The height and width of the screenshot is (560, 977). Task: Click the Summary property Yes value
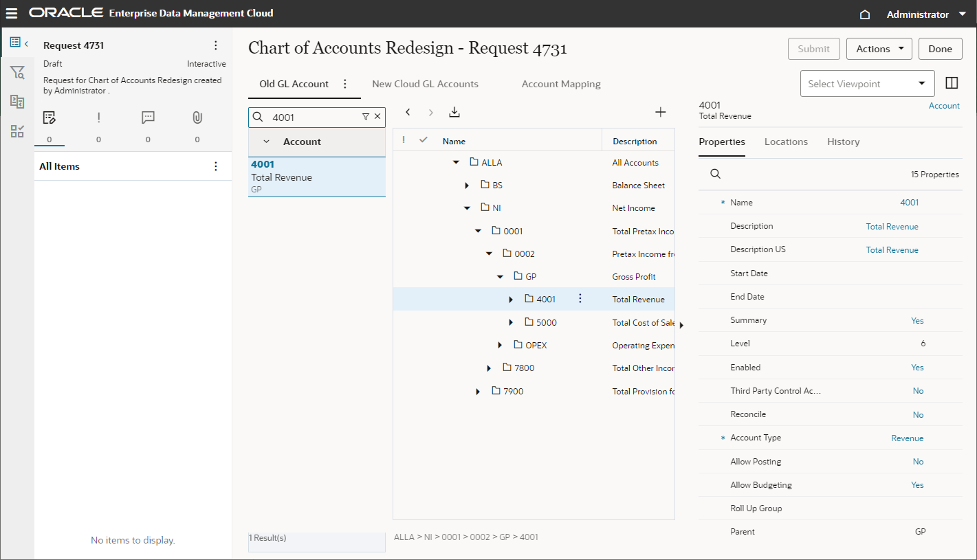coord(917,321)
